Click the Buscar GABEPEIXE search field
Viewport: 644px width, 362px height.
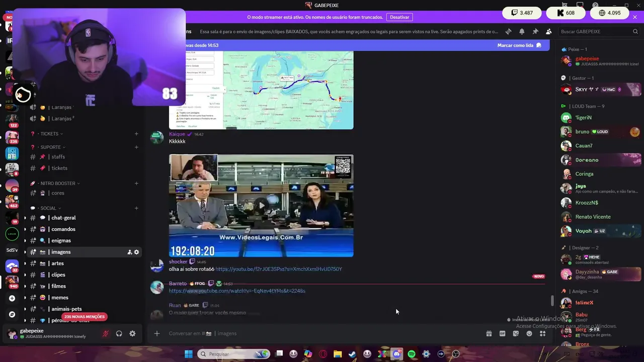(599, 31)
